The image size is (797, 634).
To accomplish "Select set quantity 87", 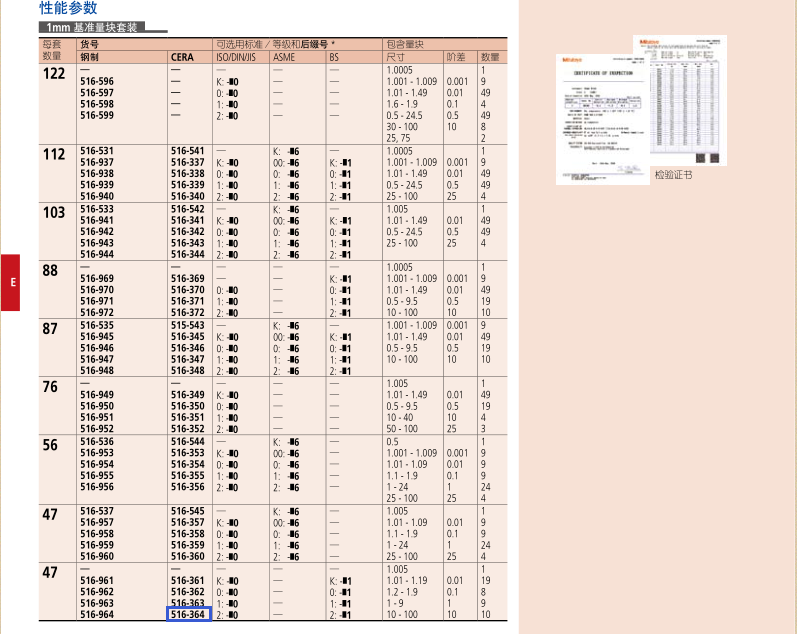I will pos(50,329).
